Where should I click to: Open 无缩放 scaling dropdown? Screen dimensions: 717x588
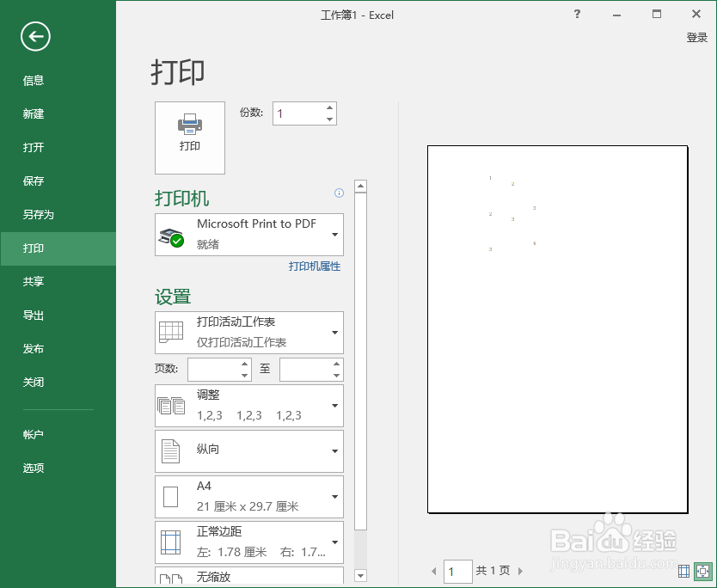[x=249, y=576]
